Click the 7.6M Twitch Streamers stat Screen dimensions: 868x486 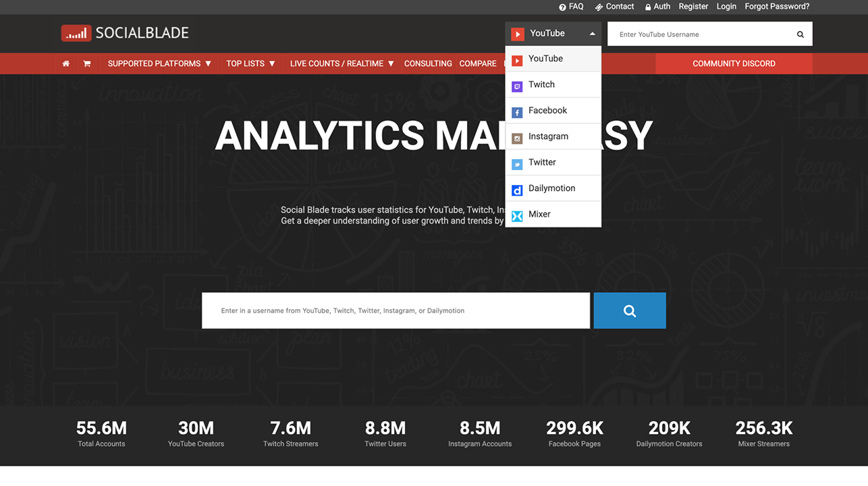click(x=291, y=433)
